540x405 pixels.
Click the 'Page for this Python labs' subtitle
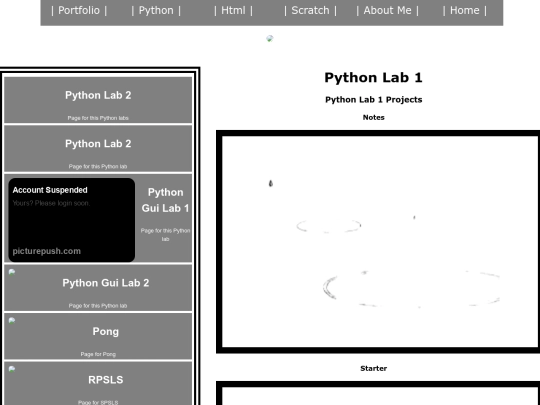click(98, 118)
